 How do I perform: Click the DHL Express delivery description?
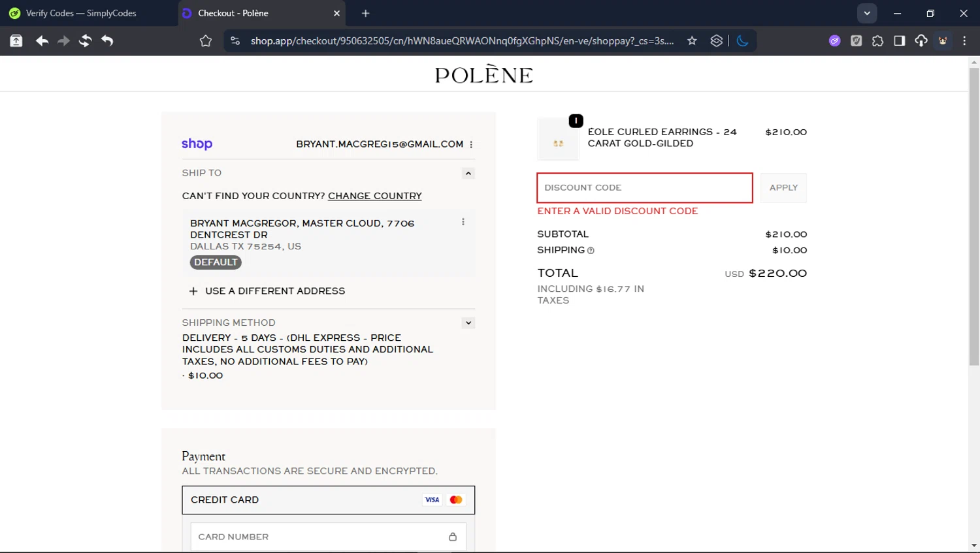[x=308, y=349]
